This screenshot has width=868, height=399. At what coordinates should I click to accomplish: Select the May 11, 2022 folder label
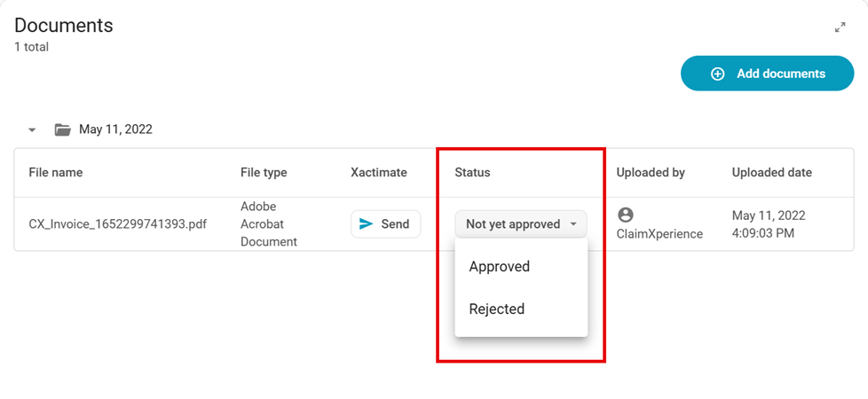[x=115, y=129]
